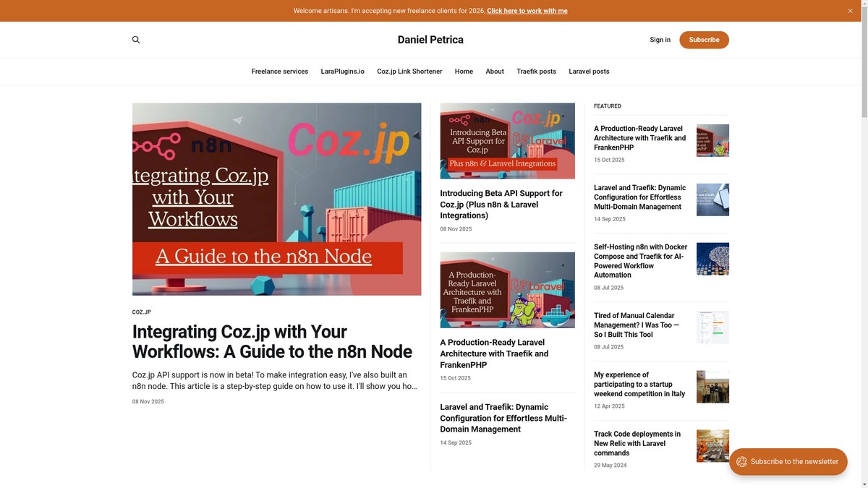Click the 14 Sep 2025 date in middle column
Image resolution: width=868 pixels, height=488 pixels.
pyautogui.click(x=456, y=442)
